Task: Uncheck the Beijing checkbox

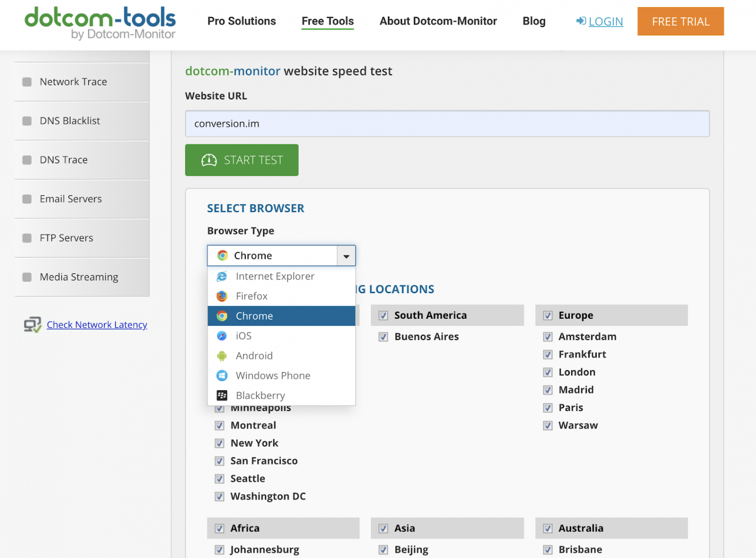Action: tap(383, 550)
